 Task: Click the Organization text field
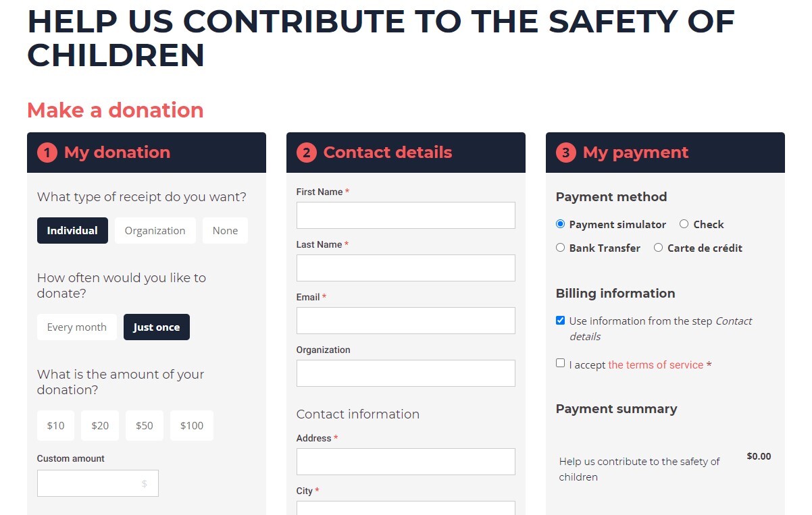click(405, 373)
